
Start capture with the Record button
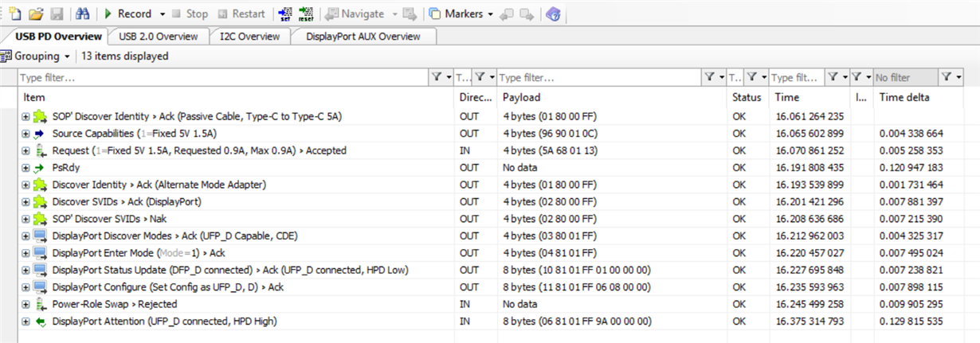click(x=127, y=14)
